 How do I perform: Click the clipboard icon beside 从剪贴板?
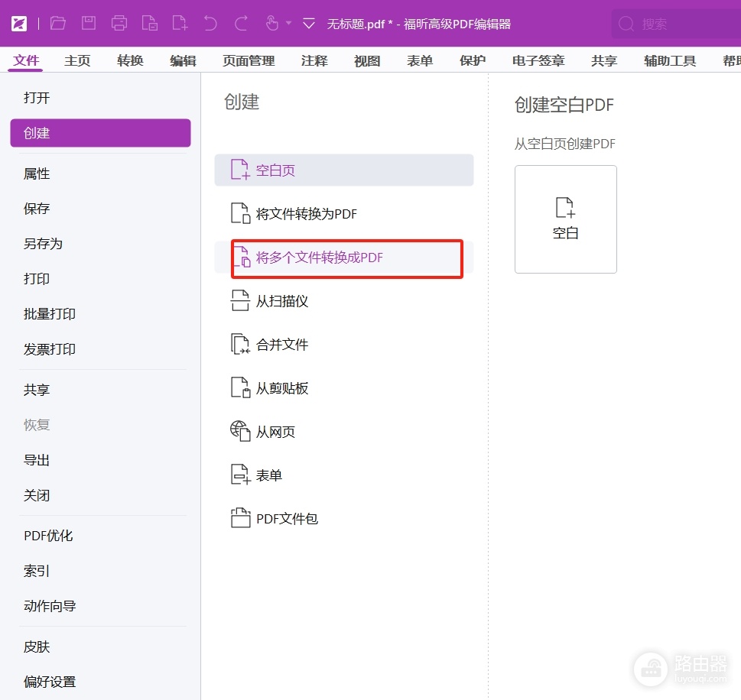[240, 387]
